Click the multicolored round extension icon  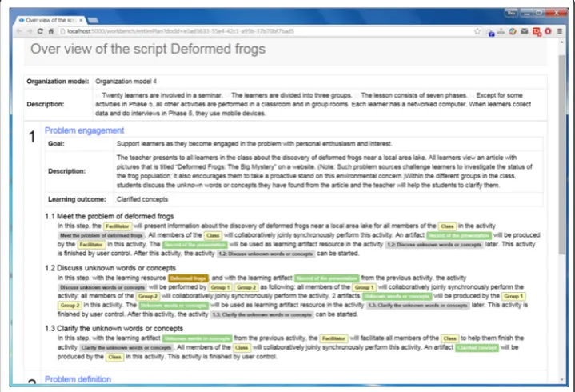point(513,31)
